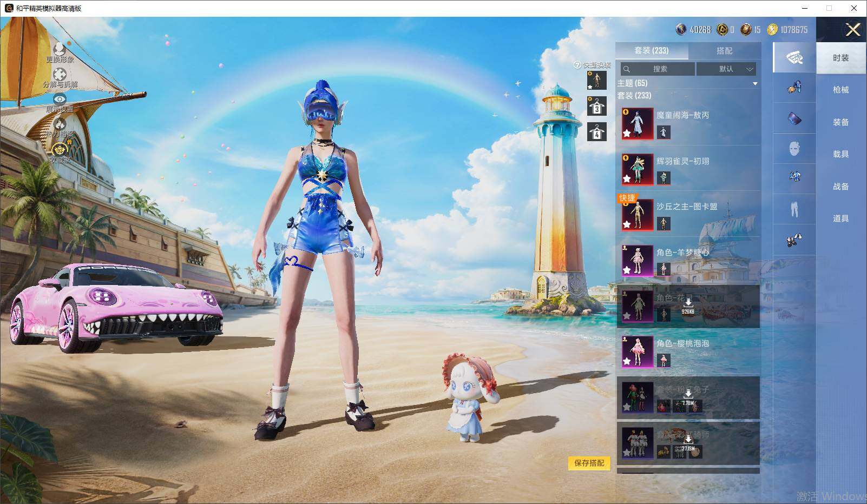This screenshot has width=867, height=504.
Task: Minimize the 和平精英模拟器 window
Action: (804, 8)
